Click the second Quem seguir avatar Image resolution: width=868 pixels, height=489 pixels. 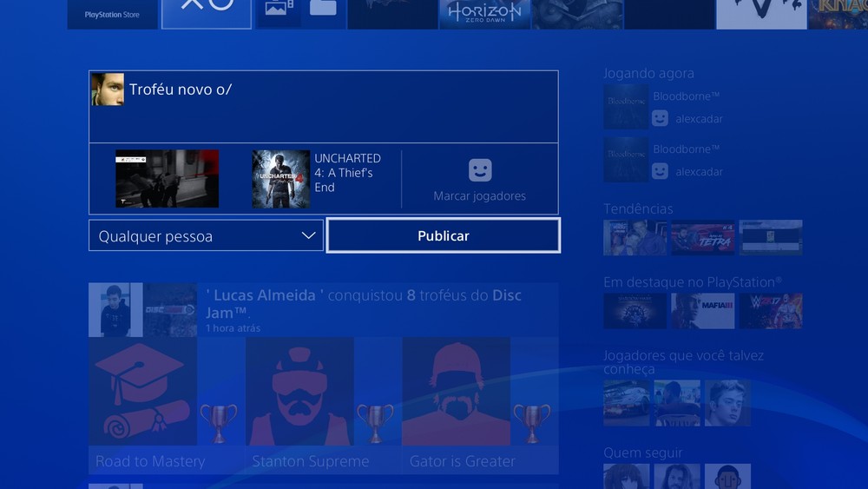click(677, 477)
